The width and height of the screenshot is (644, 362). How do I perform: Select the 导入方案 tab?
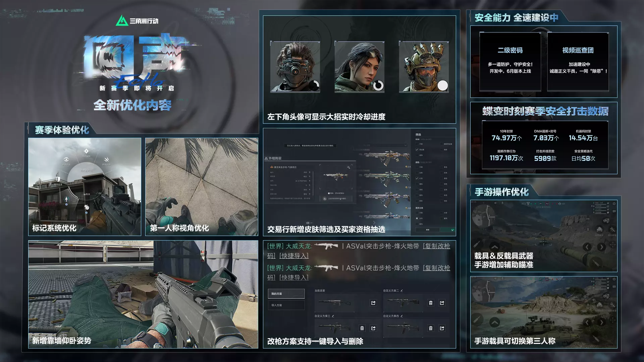click(286, 305)
